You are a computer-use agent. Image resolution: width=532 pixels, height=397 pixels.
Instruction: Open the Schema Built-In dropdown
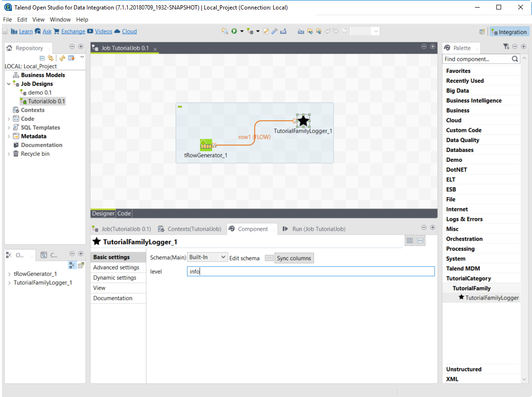[208, 257]
